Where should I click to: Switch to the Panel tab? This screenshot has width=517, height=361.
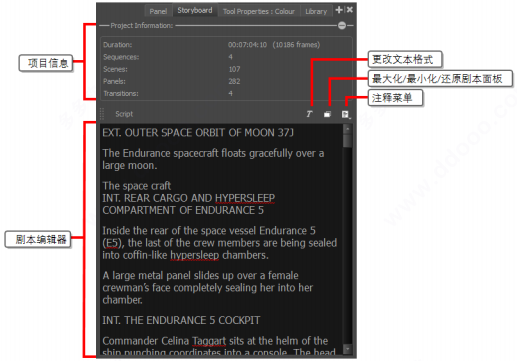(158, 11)
